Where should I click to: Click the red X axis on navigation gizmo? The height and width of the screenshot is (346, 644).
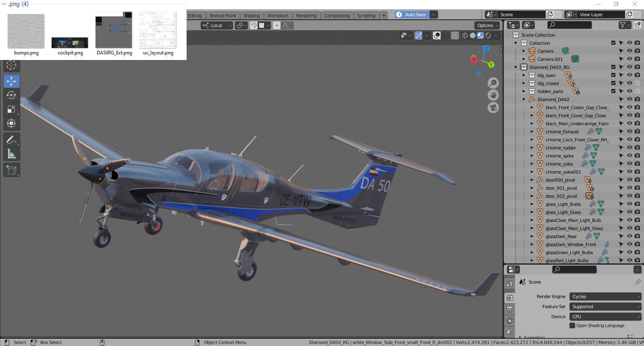coord(474,59)
